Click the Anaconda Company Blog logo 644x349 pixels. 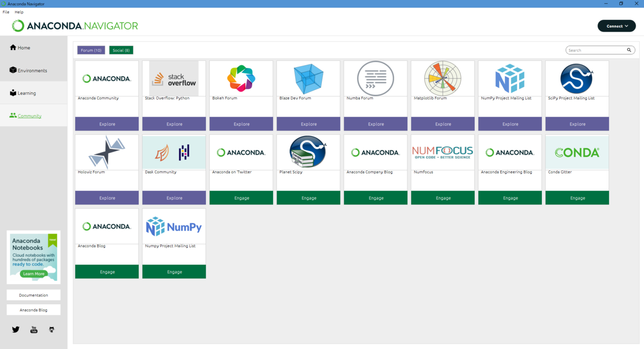(376, 152)
